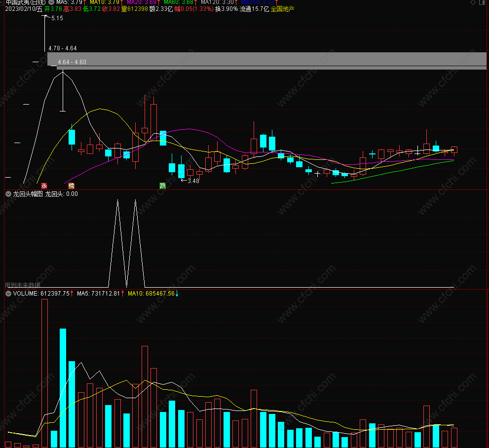Click the volume MA10: 685467.56 label
The height and width of the screenshot is (448, 489).
point(151,294)
